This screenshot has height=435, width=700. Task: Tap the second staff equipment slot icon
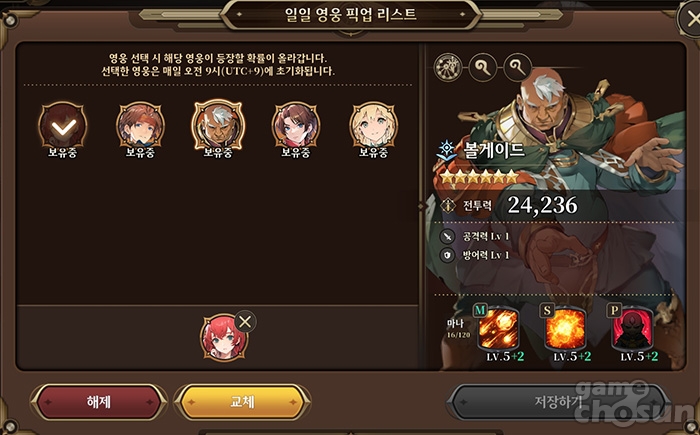(x=517, y=67)
